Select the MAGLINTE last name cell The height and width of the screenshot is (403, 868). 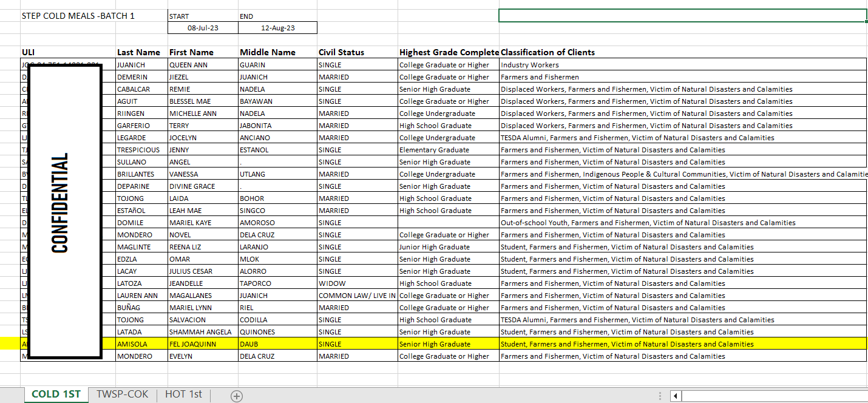pos(141,247)
